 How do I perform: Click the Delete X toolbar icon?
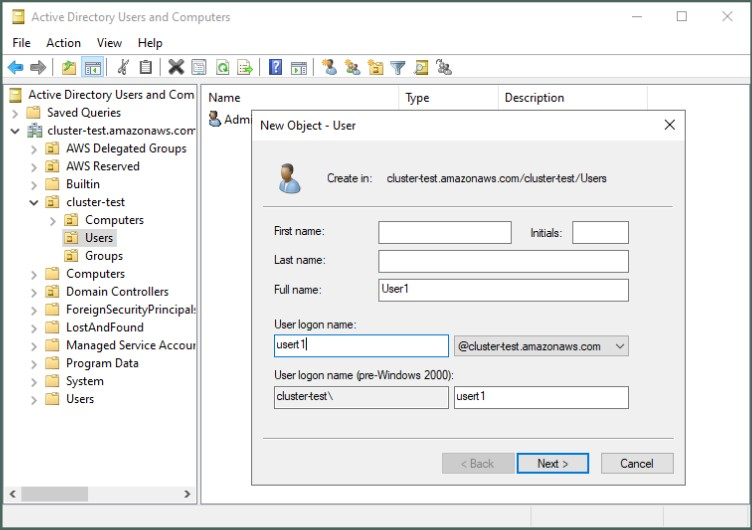pyautogui.click(x=176, y=67)
